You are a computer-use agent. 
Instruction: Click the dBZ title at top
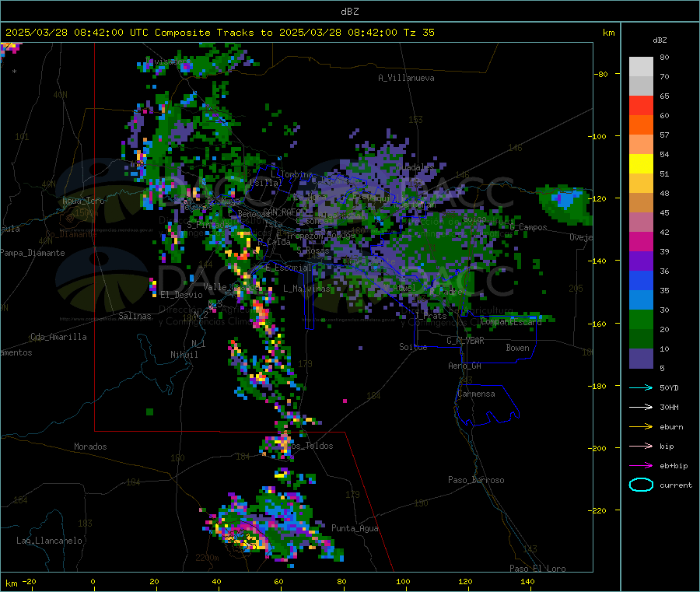[349, 12]
